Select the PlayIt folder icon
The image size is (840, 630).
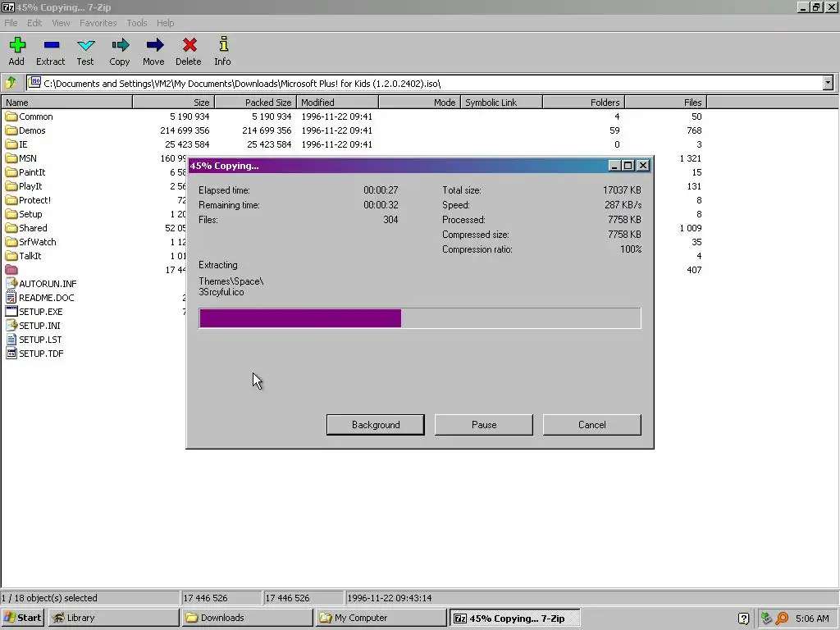coord(11,186)
